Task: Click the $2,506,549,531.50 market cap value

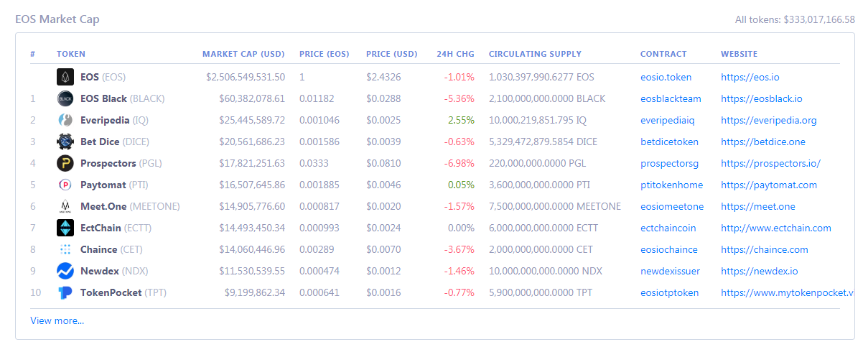Action: [x=246, y=77]
